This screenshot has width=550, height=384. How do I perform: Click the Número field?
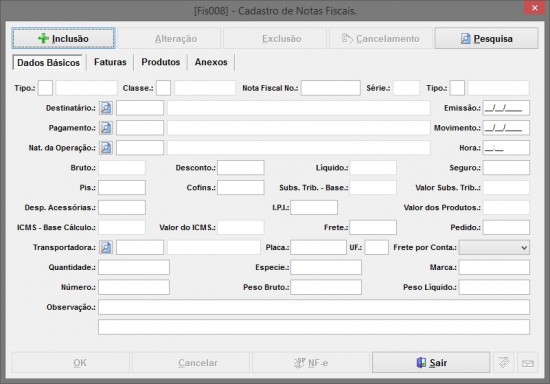134,287
